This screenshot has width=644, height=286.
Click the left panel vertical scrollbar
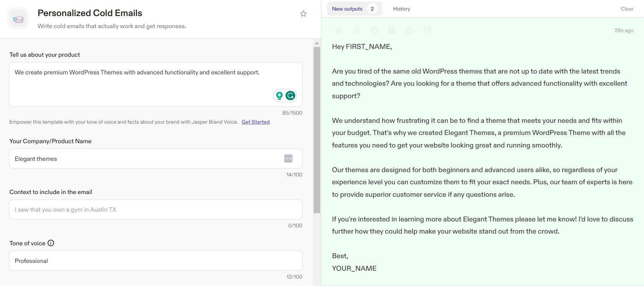[317, 129]
